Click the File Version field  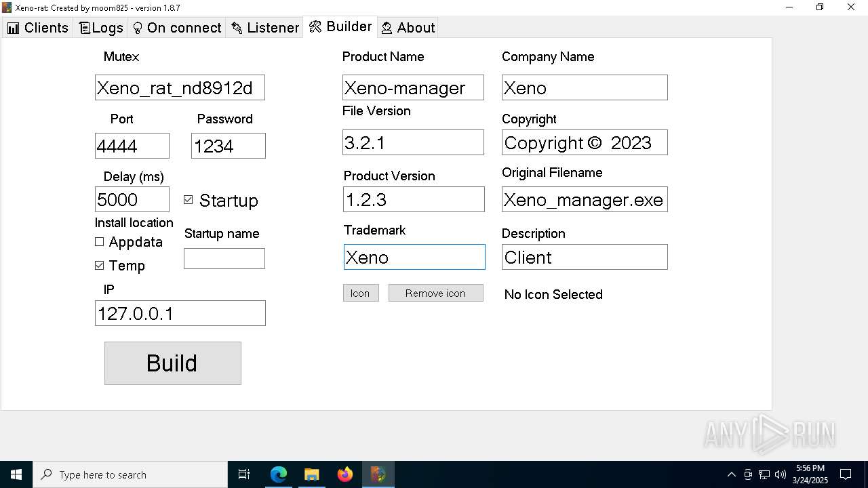[x=414, y=142]
